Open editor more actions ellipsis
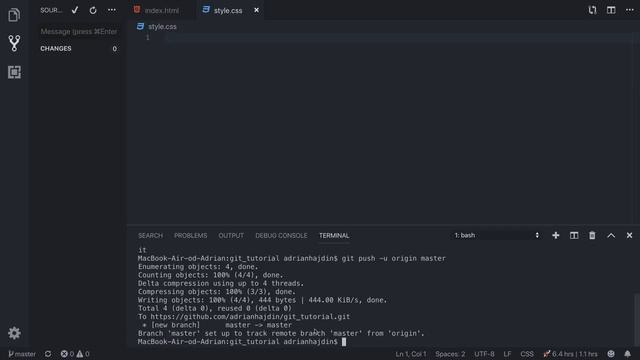The height and width of the screenshot is (360, 640). click(x=629, y=10)
